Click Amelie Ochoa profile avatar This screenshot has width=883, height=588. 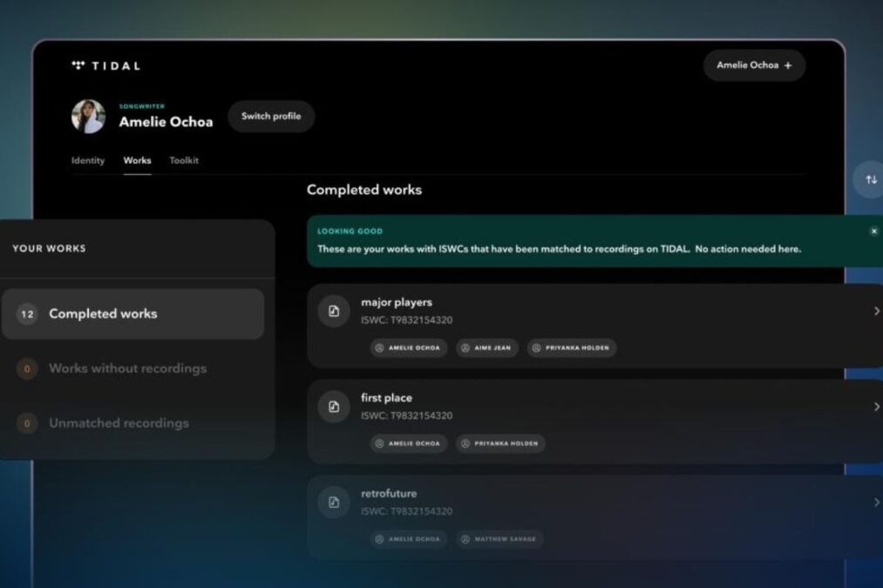(88, 117)
